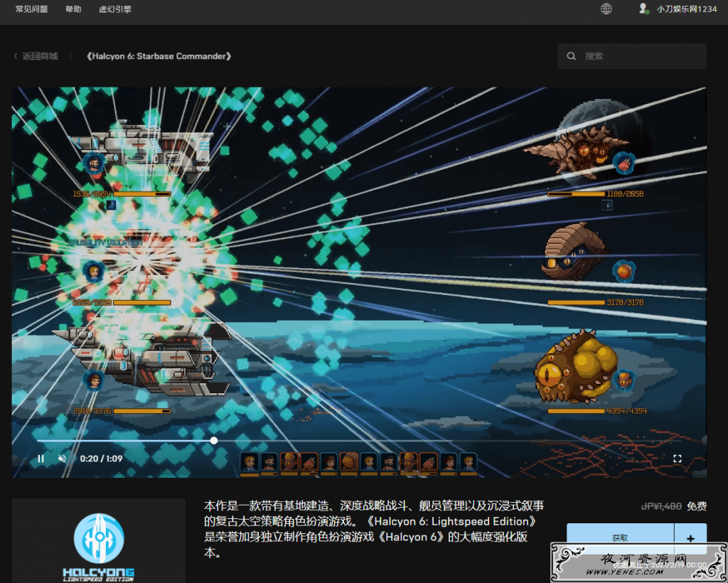This screenshot has height=583, width=728.
Task: Open the 常见问题 (FAQ) menu item
Action: (31, 9)
